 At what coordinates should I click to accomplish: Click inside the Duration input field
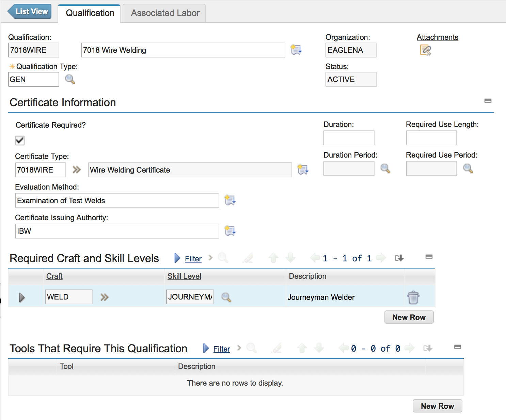point(349,138)
